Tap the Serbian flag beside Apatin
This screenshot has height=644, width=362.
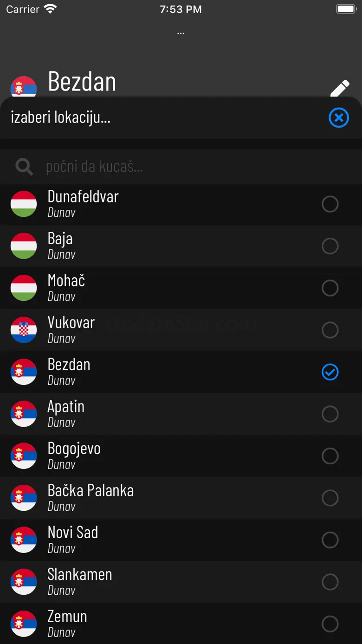24,414
